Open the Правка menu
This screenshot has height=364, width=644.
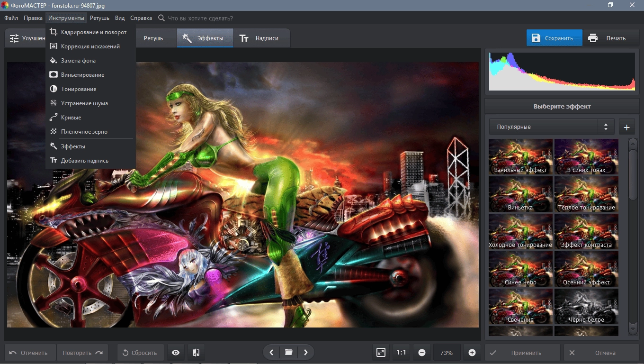(33, 18)
